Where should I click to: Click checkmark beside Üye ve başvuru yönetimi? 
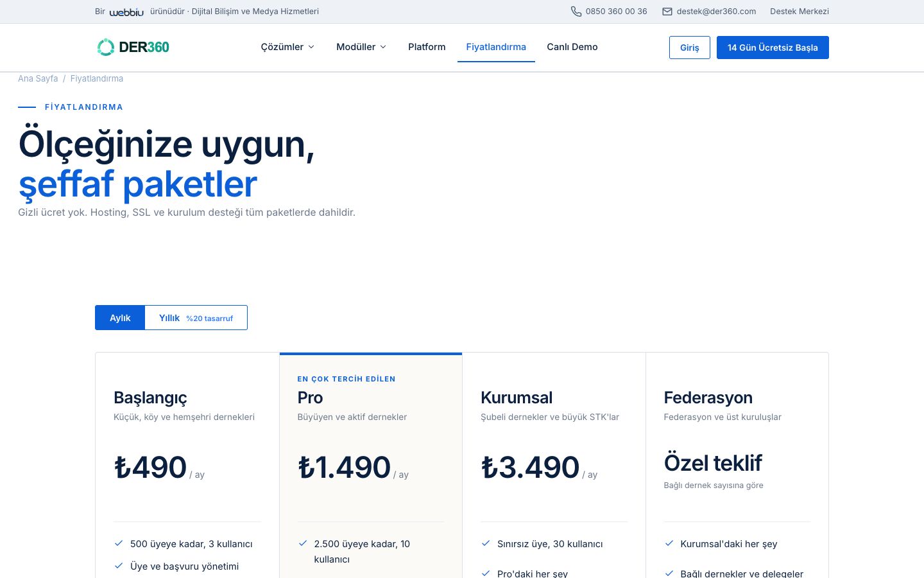click(119, 566)
